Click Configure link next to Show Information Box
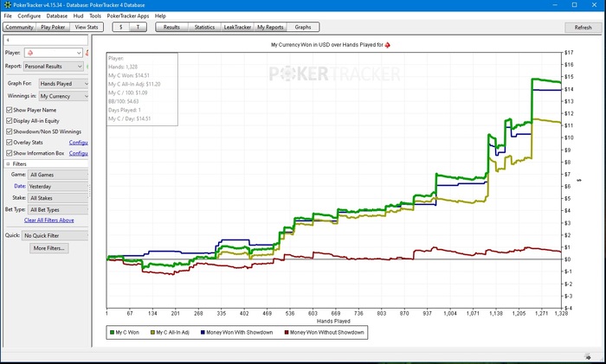The height and width of the screenshot is (364, 606). tap(79, 153)
